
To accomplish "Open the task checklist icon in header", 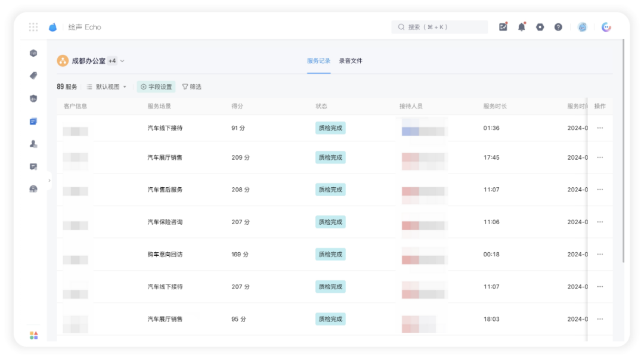I will [x=503, y=27].
